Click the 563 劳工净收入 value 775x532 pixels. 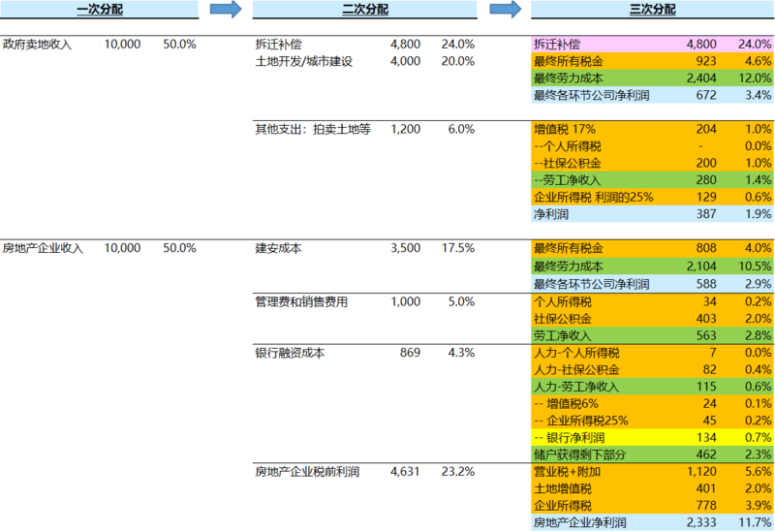706,336
